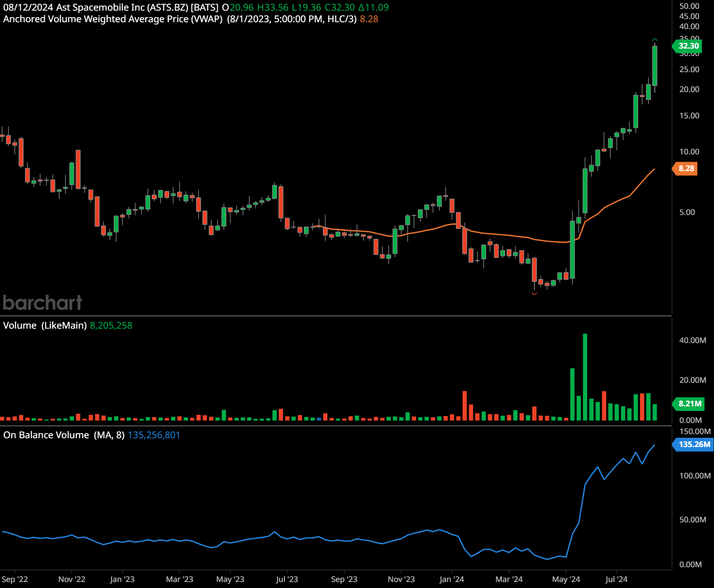Click the Nov '23 date label
This screenshot has width=714, height=588.
[x=401, y=579]
